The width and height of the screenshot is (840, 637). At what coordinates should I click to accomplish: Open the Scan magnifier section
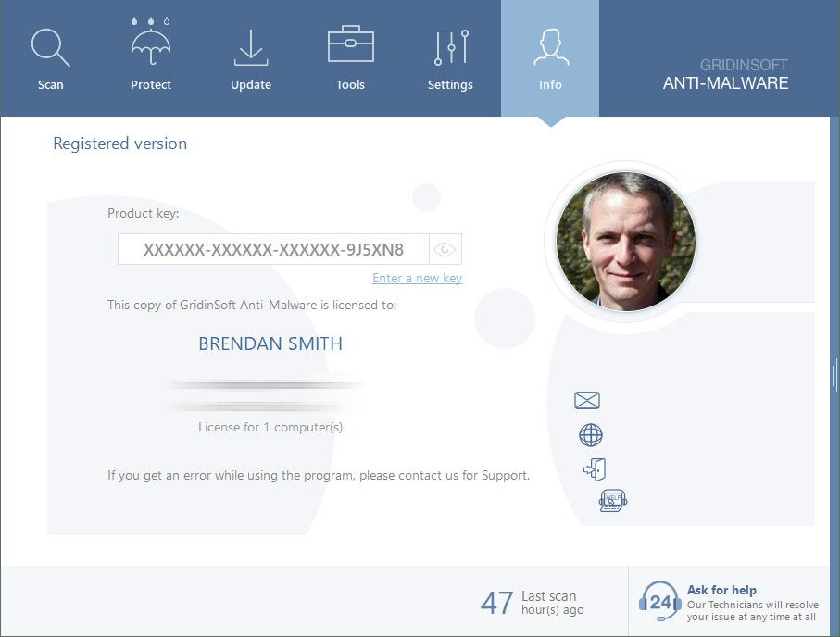[50, 58]
